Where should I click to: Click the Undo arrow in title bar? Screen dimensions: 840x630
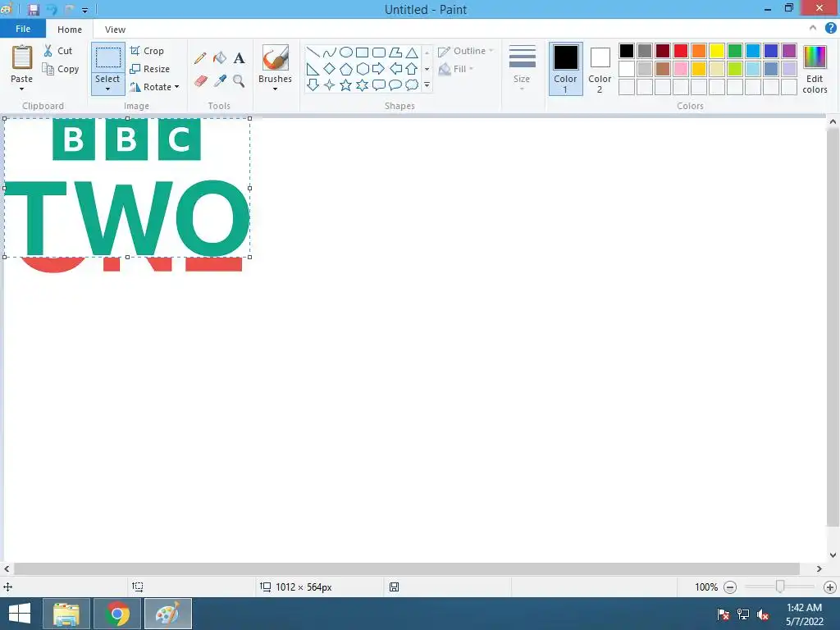click(x=52, y=10)
